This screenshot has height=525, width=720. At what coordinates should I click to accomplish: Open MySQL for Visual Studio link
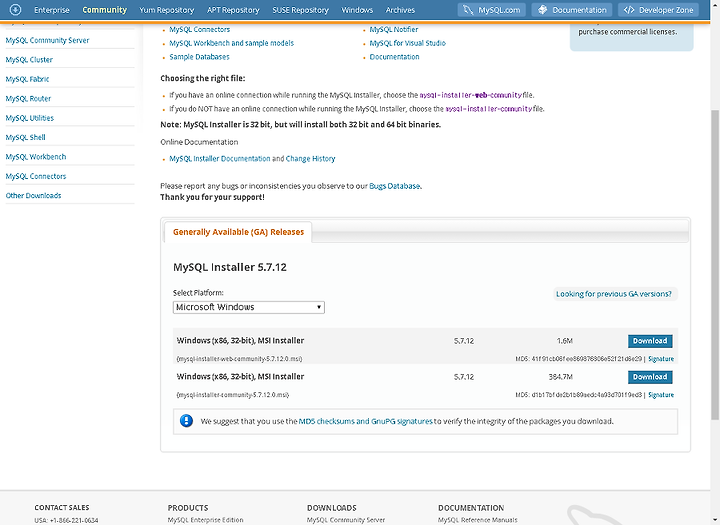tap(408, 43)
